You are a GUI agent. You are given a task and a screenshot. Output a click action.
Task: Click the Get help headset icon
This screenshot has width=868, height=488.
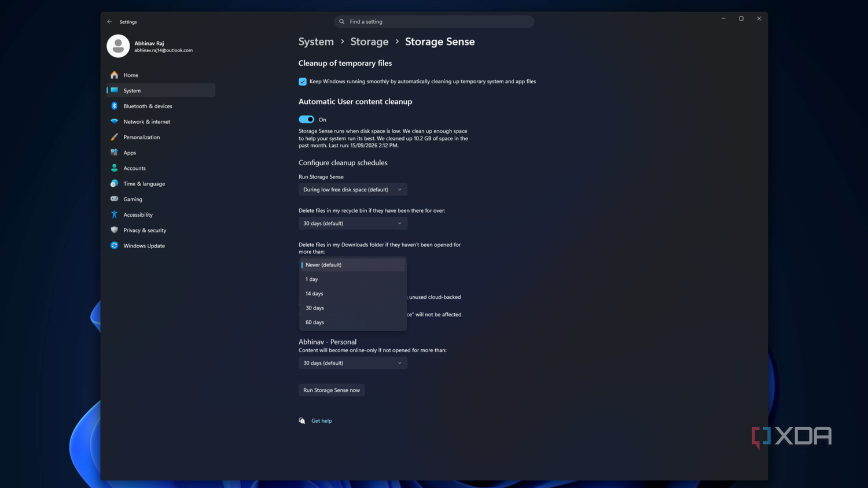point(302,421)
